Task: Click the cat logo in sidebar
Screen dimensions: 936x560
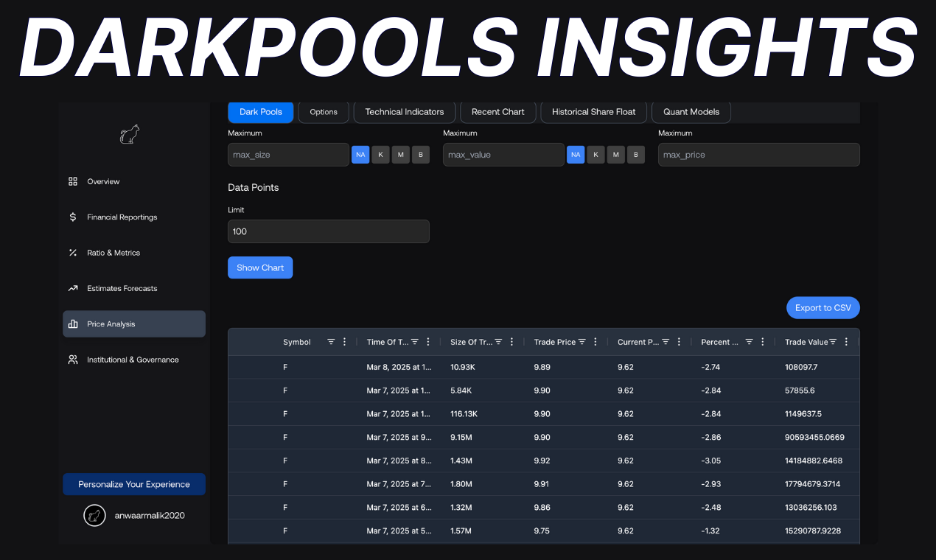Action: click(130, 134)
